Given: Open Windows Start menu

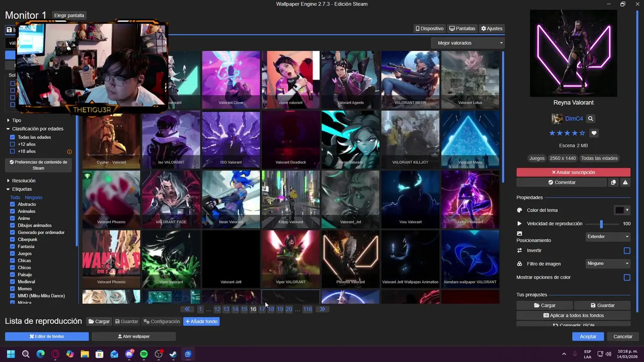Looking at the screenshot, I should [x=11, y=354].
